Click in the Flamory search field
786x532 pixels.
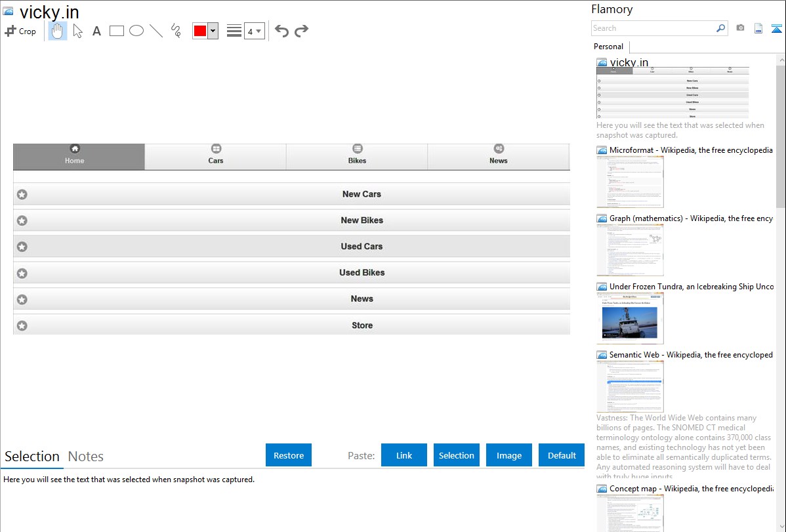pos(653,28)
